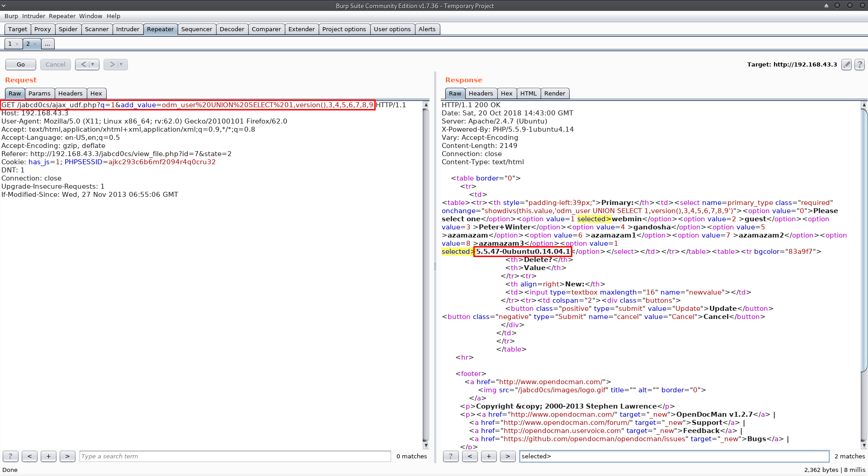Screen dimensions: 868x476
Task: Switch to the Spider tab
Action: [x=68, y=29]
